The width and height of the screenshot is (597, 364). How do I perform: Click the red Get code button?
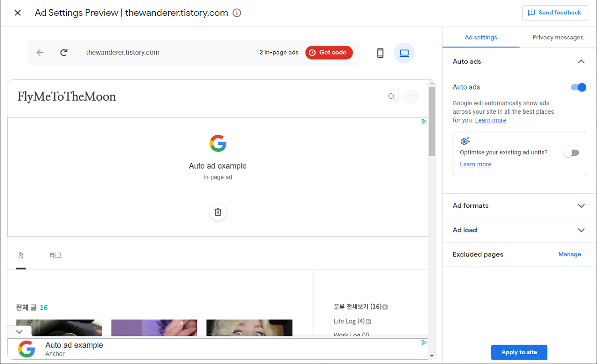pyautogui.click(x=329, y=53)
